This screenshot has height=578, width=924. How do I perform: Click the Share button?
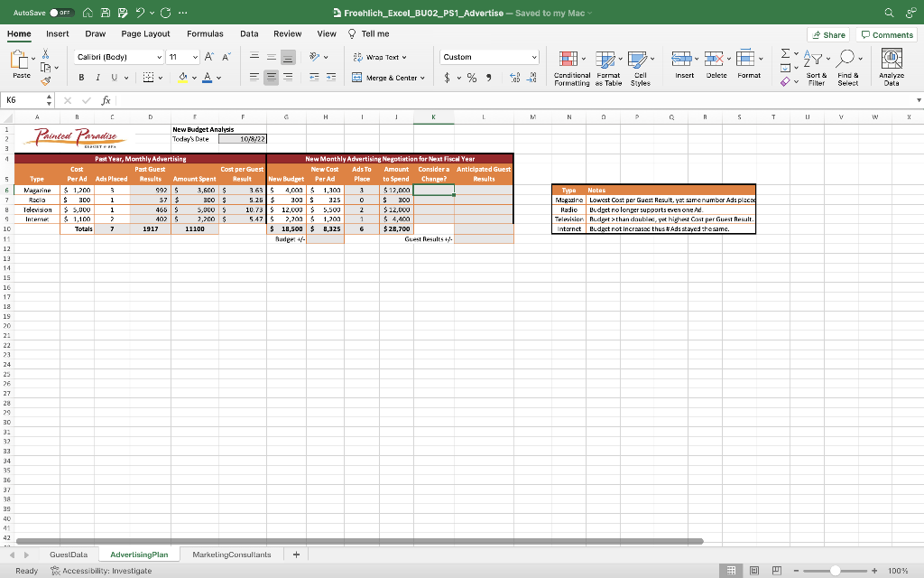[x=828, y=35]
